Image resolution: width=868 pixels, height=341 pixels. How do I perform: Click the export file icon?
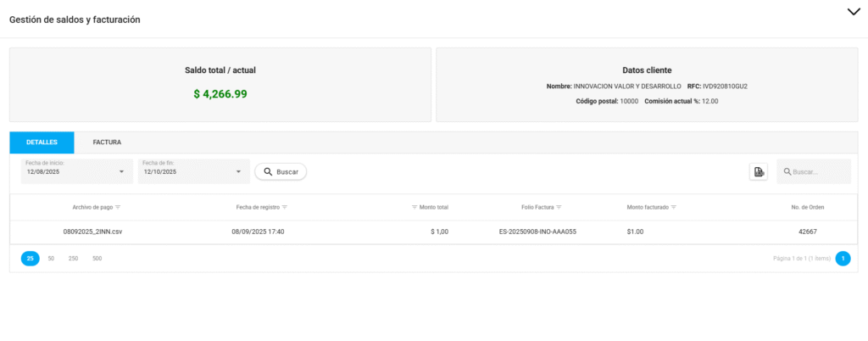(758, 172)
